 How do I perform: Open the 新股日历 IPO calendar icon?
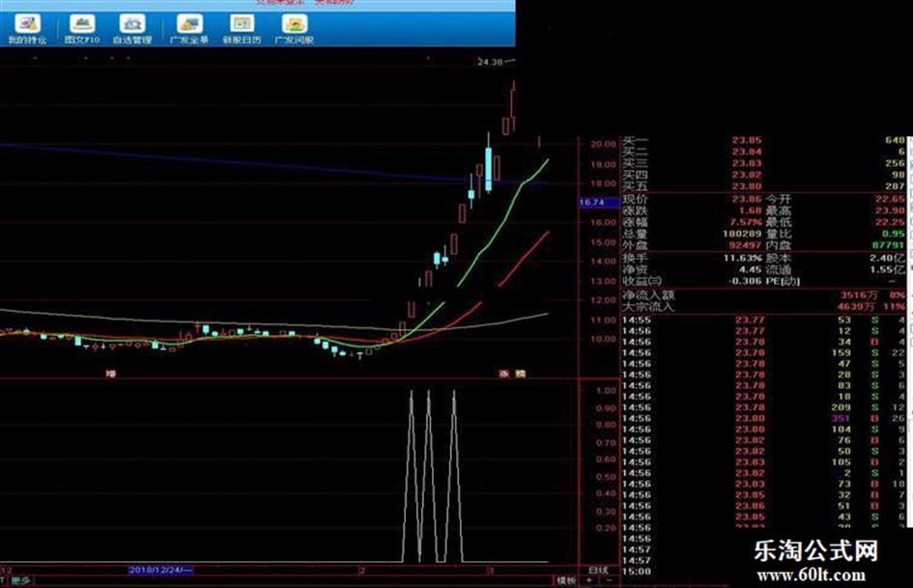coord(242,29)
